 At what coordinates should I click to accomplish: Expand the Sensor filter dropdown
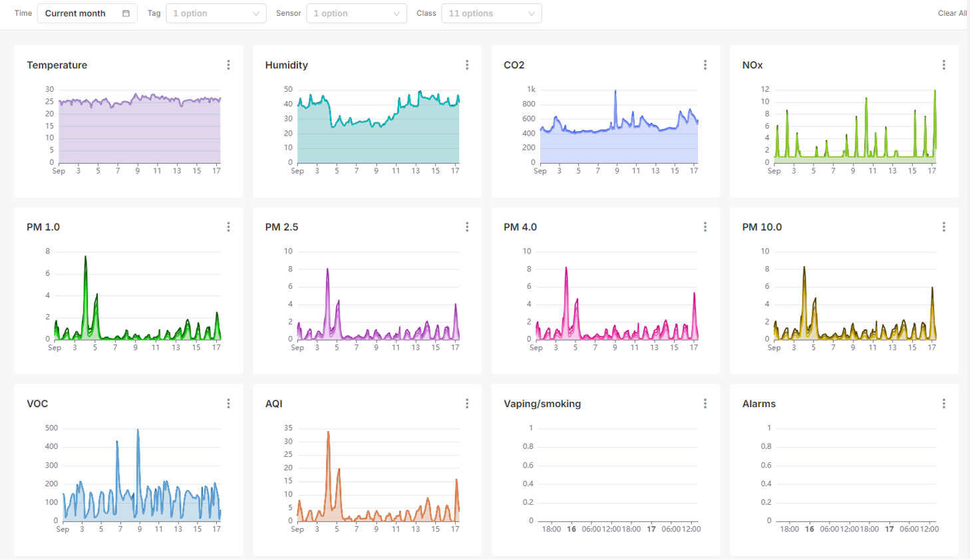tap(357, 13)
